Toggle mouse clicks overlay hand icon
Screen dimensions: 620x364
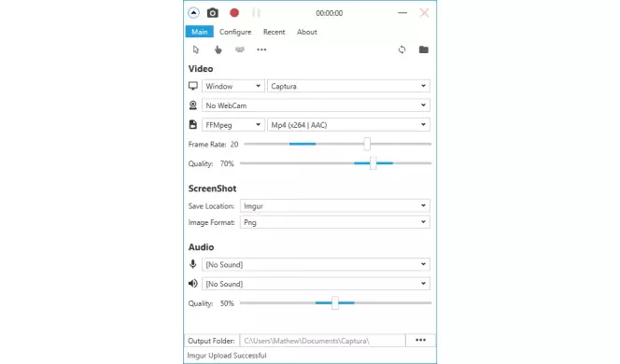pyautogui.click(x=218, y=49)
